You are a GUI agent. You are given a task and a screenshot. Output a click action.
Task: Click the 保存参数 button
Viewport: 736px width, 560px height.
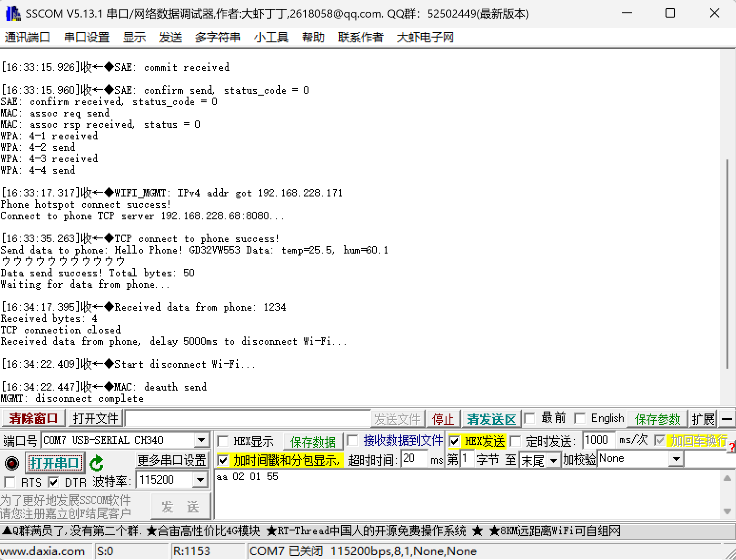pos(657,419)
